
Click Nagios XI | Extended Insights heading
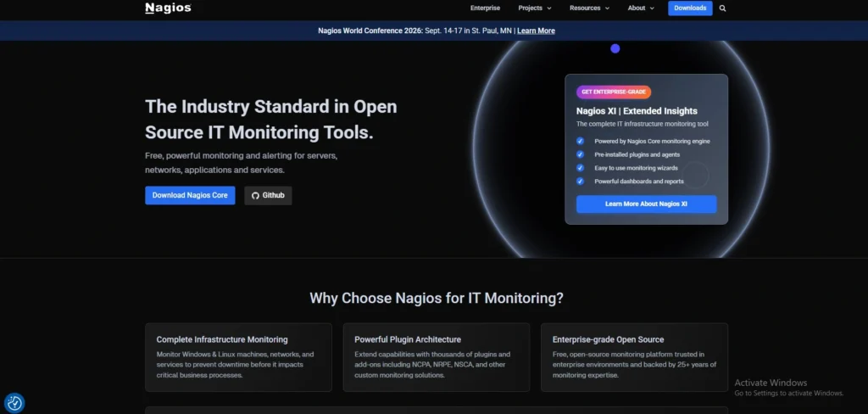click(x=637, y=111)
